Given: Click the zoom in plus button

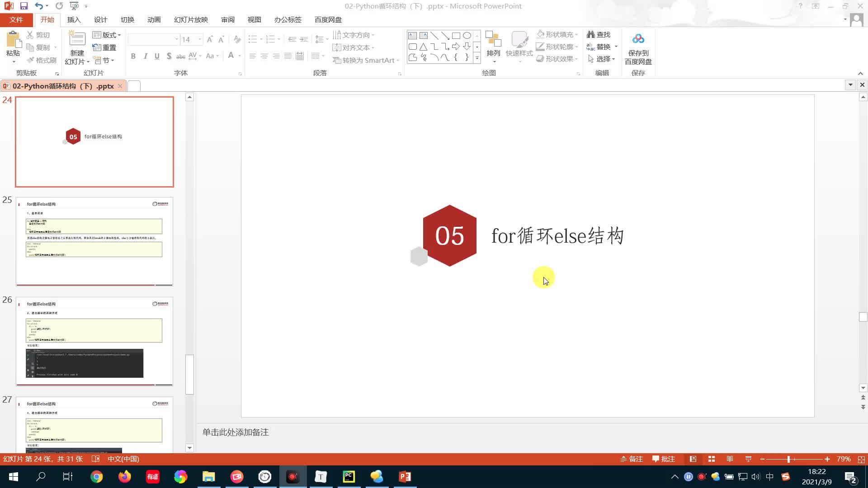Looking at the screenshot, I should (x=827, y=459).
